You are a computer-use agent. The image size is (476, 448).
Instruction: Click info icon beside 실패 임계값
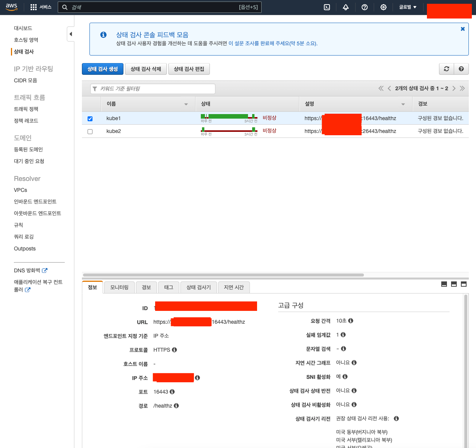343,335
